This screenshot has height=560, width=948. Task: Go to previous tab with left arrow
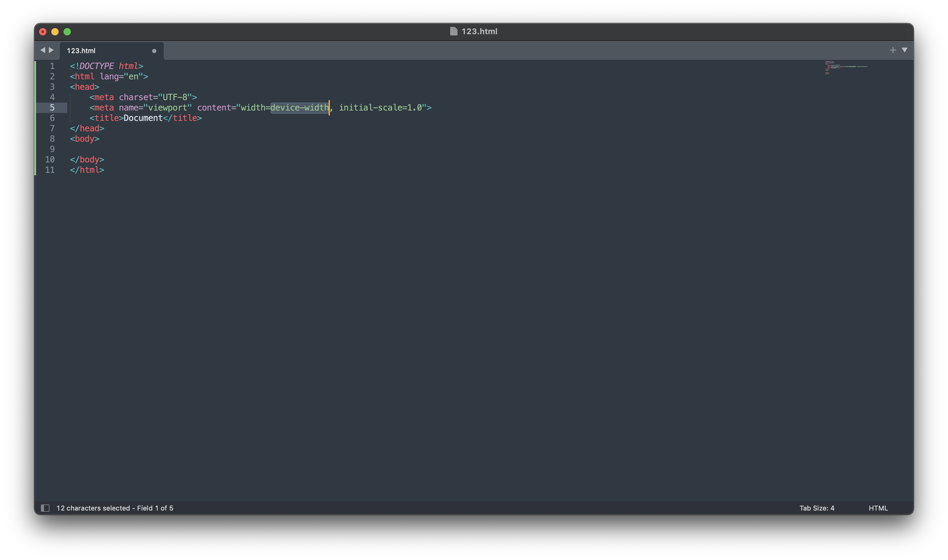[x=43, y=50]
